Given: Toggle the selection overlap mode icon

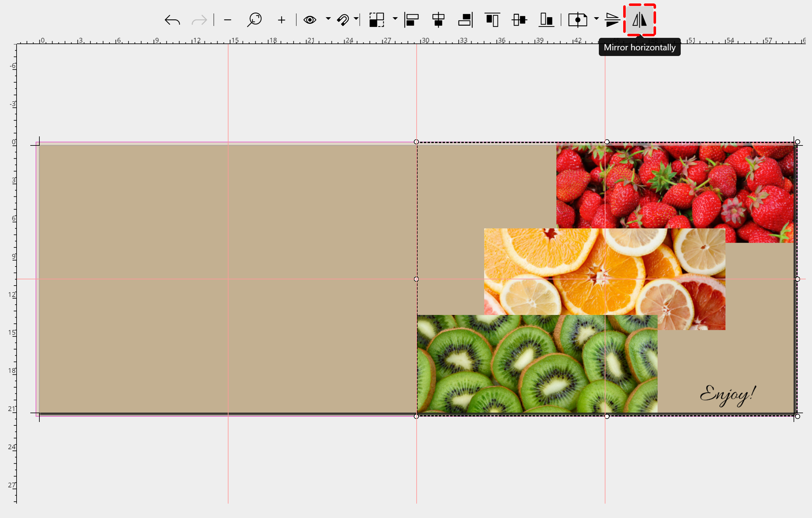Looking at the screenshot, I should coord(376,20).
